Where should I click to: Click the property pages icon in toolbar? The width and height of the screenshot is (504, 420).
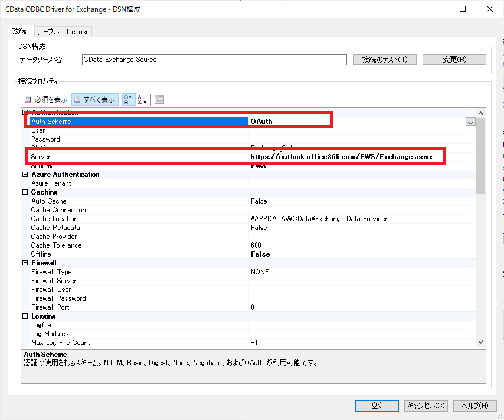pos(159,100)
